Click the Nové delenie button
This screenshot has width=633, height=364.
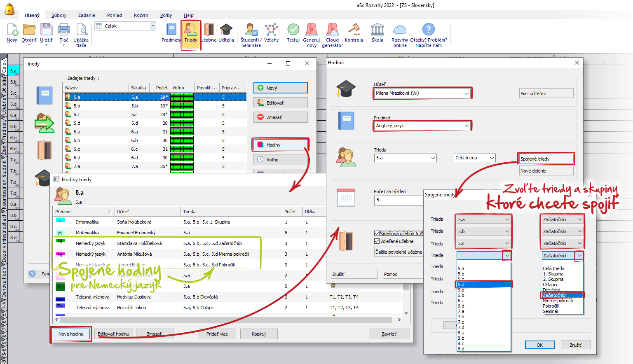point(546,171)
